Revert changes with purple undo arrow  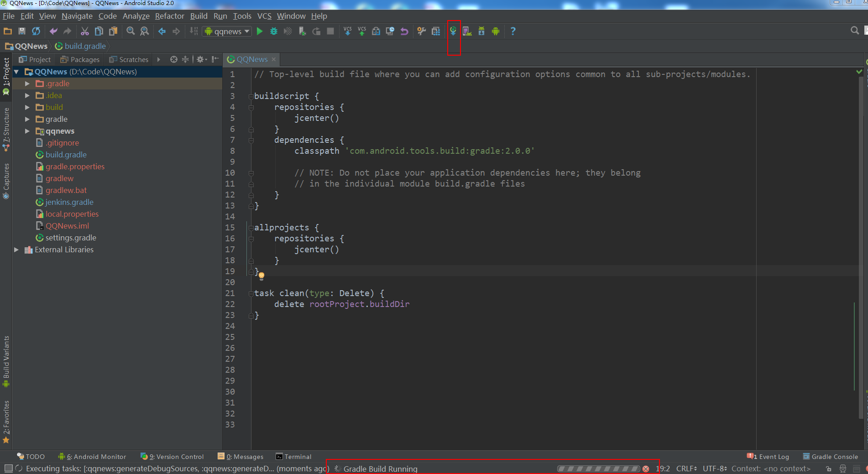[404, 31]
